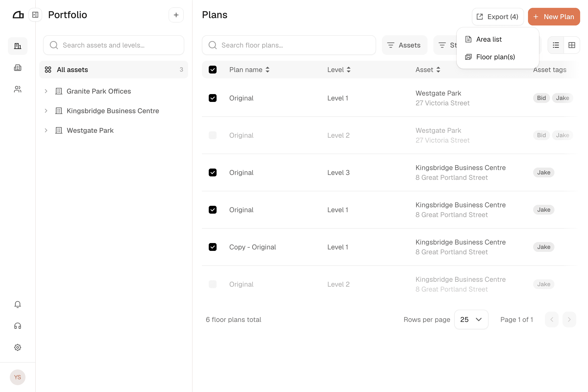Toggle select-all checkbox in table header
Image resolution: width=588 pixels, height=392 pixels.
[x=212, y=70]
